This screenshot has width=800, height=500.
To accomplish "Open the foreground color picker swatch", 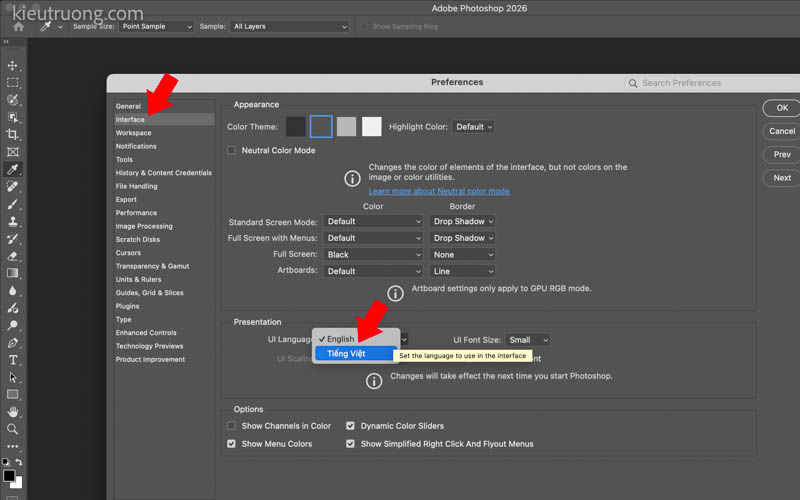I will coord(9,476).
